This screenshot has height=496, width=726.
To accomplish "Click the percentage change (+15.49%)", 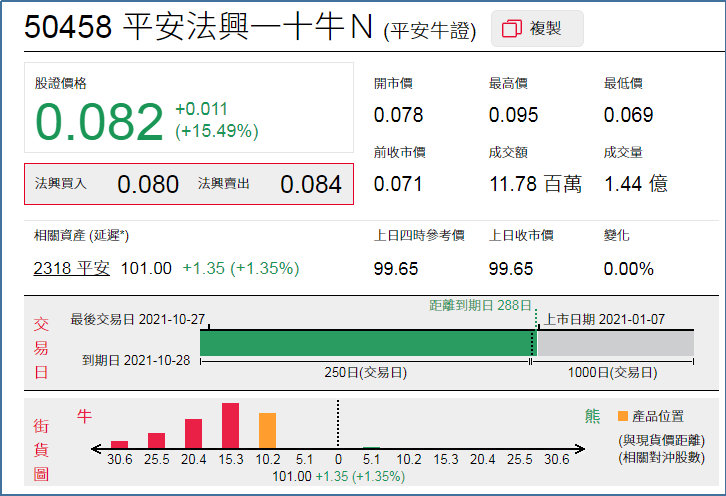I will pos(217,131).
